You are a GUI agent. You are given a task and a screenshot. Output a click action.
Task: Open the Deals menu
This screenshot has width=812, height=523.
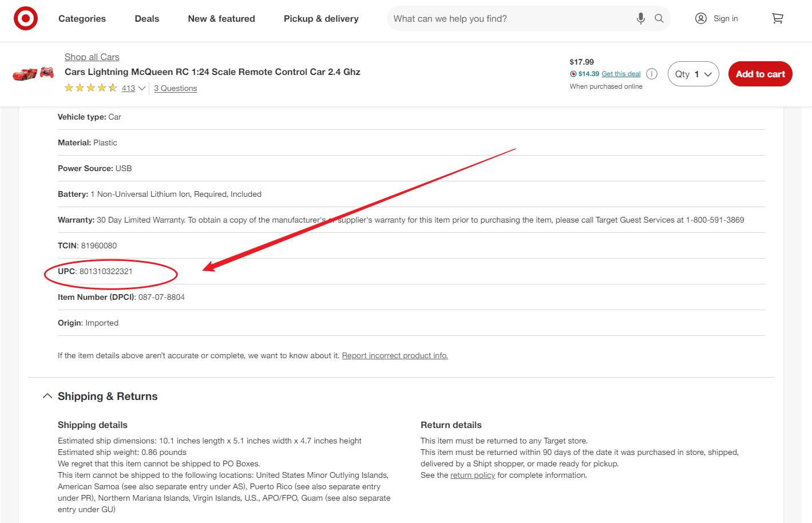tap(147, 18)
